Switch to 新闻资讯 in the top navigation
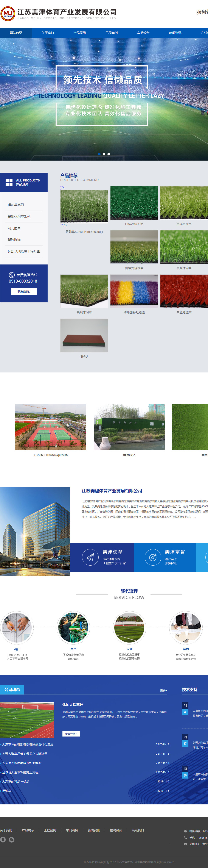208x868 pixels. (175, 33)
